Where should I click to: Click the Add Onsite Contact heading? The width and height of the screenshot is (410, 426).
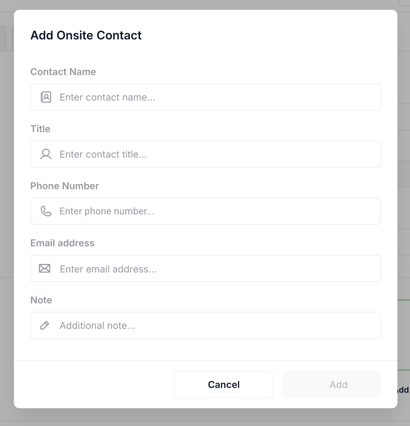click(x=86, y=35)
